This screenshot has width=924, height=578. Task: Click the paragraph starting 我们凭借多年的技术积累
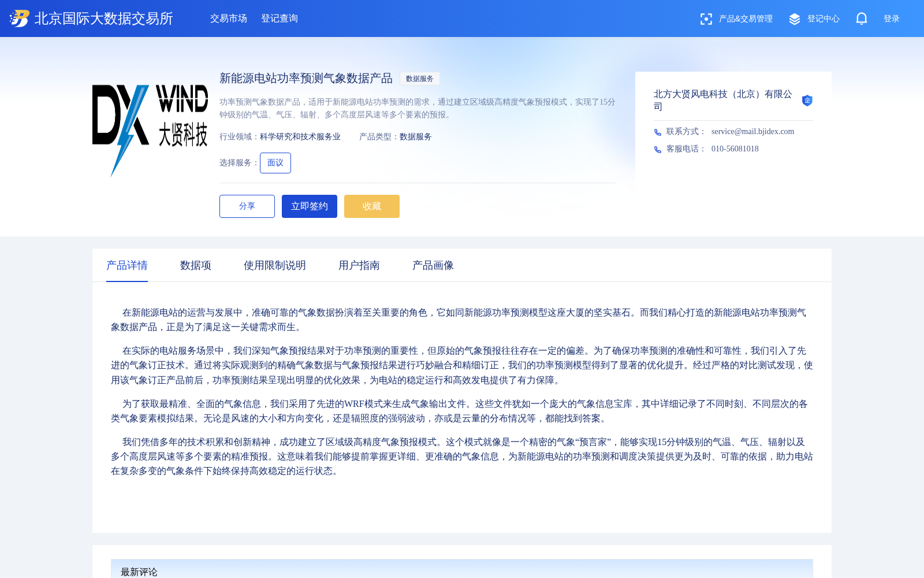point(462,457)
